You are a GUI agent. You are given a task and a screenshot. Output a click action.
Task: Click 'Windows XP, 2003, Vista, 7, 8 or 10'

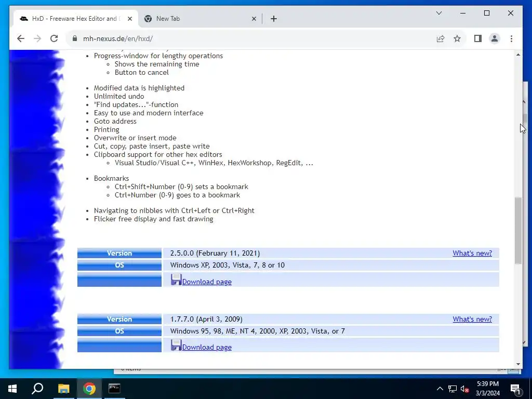(228, 265)
